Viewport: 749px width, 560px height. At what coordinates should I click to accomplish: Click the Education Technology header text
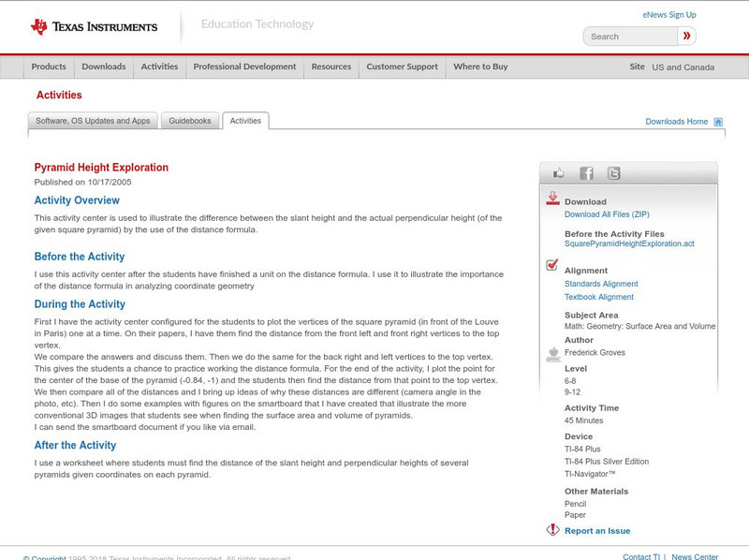tap(257, 24)
